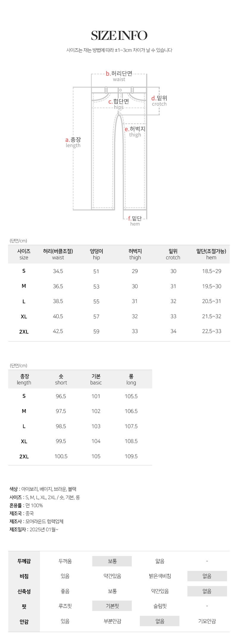The height and width of the screenshot is (644, 238).
Task: Click the 허벅지 thigh label on diagram
Action: click(x=135, y=131)
